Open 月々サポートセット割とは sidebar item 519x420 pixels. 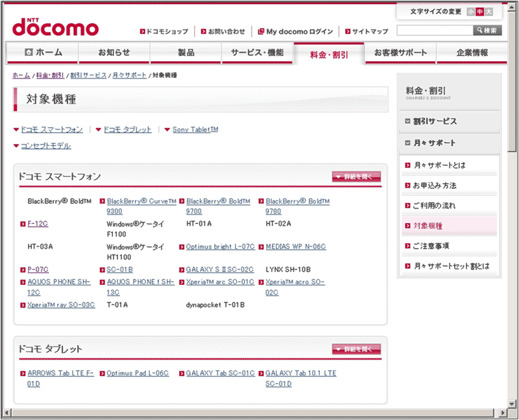[449, 266]
